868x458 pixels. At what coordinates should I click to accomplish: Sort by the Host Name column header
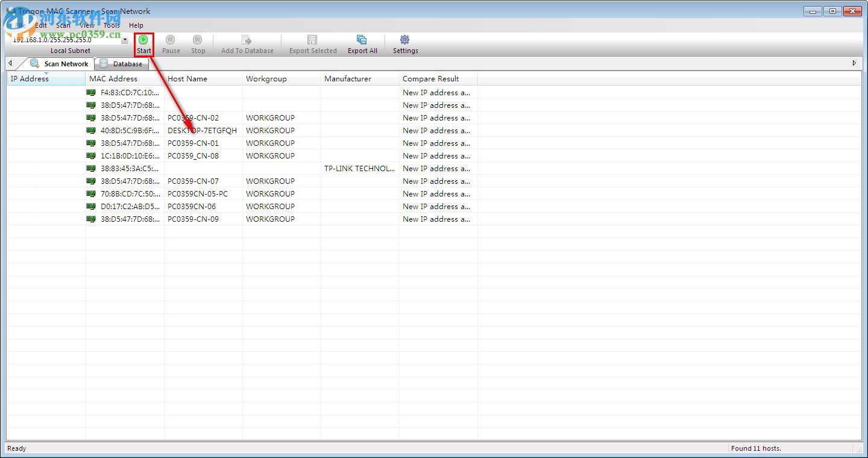203,79
